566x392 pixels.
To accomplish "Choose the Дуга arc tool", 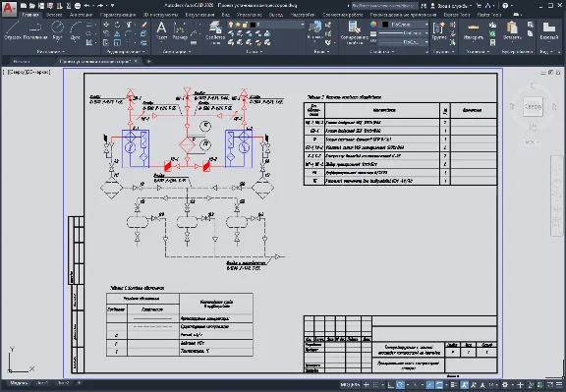I will (x=75, y=30).
